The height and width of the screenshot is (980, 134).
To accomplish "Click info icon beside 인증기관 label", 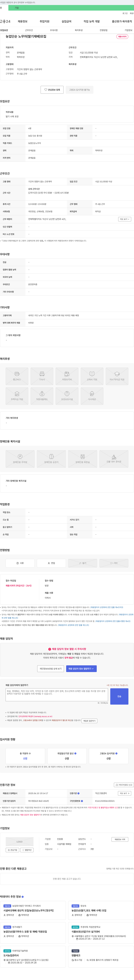I will pos(79,794).
